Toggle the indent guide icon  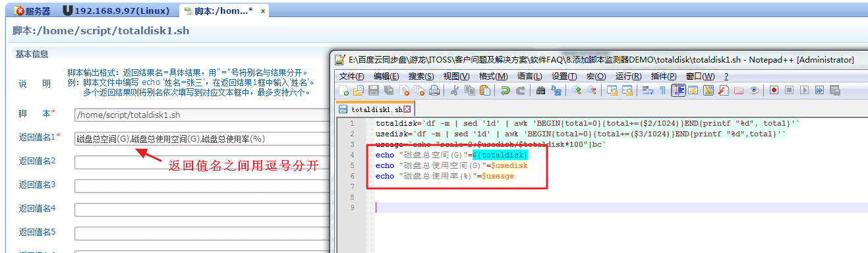click(x=678, y=90)
